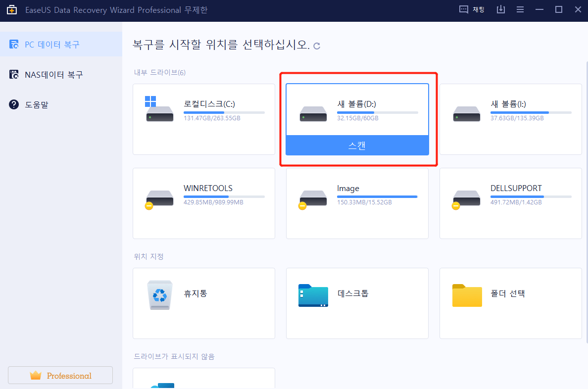The image size is (588, 389).
Task: Close the EaseUS window
Action: 578,10
